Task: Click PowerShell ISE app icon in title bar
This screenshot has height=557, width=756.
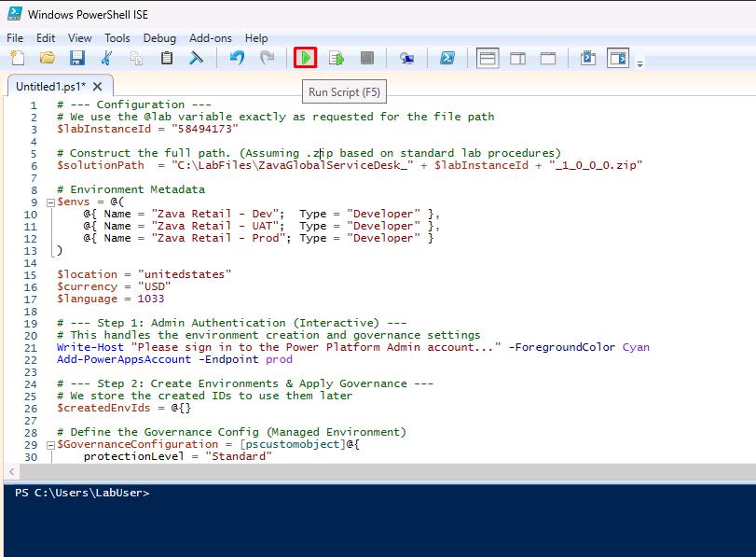Action: pos(15,14)
